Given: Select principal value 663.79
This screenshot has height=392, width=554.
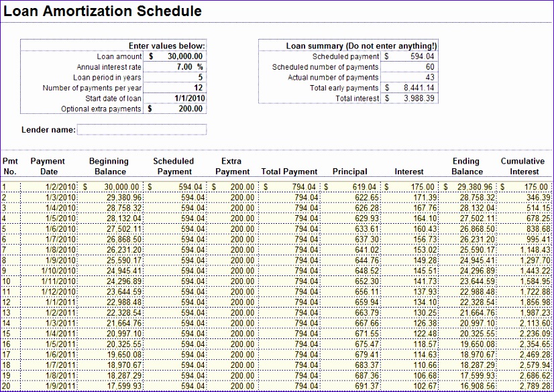Looking at the screenshot, I should coord(366,313).
